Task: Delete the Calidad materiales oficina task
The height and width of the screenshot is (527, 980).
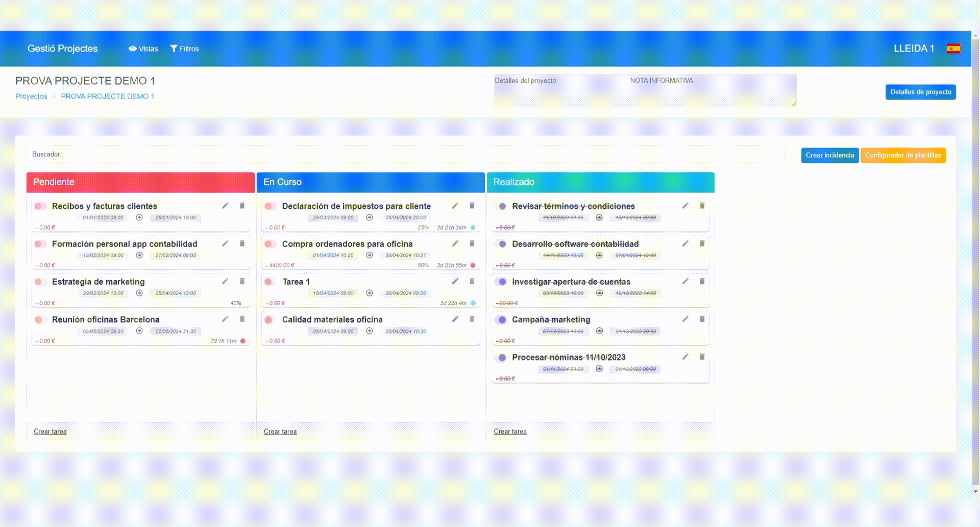Action: point(472,319)
